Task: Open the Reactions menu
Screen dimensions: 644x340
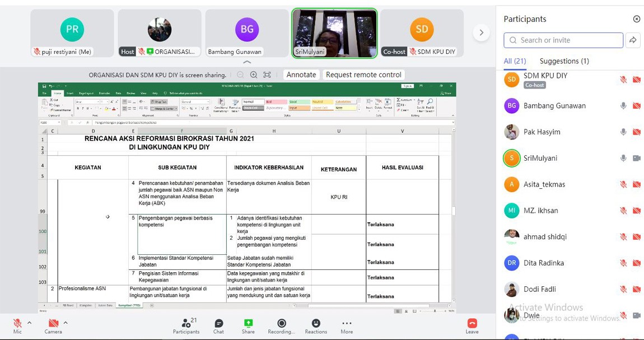Action: coord(316,323)
